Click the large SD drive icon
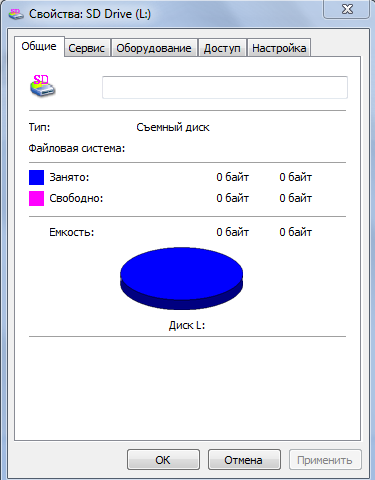The height and width of the screenshot is (480, 375). pyautogui.click(x=42, y=86)
